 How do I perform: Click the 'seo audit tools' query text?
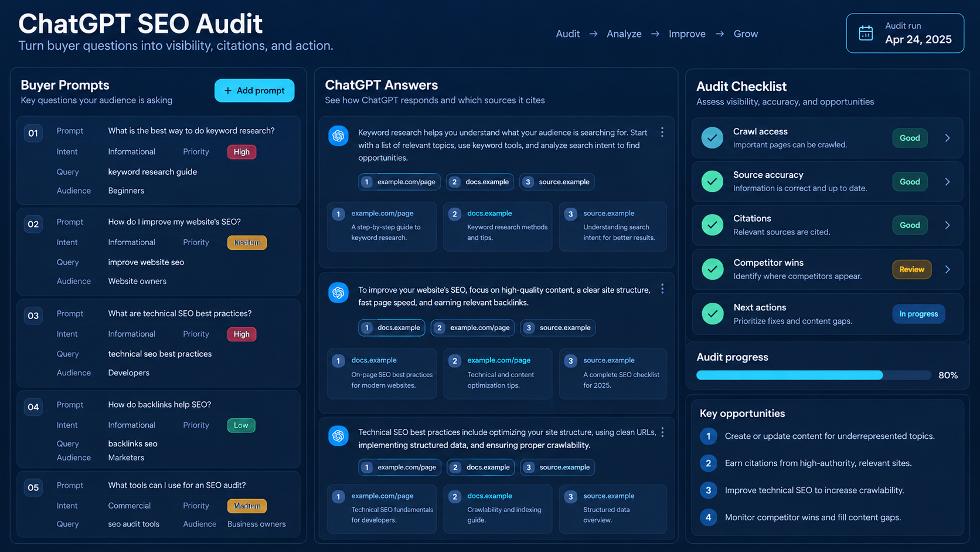[x=134, y=524]
